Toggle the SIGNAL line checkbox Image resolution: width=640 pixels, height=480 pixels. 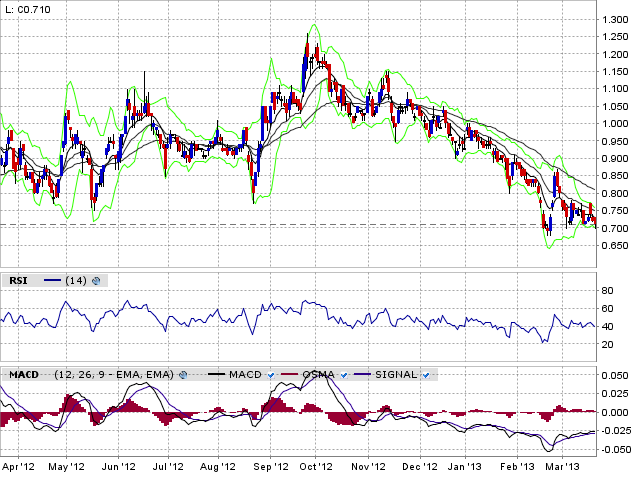tap(426, 375)
